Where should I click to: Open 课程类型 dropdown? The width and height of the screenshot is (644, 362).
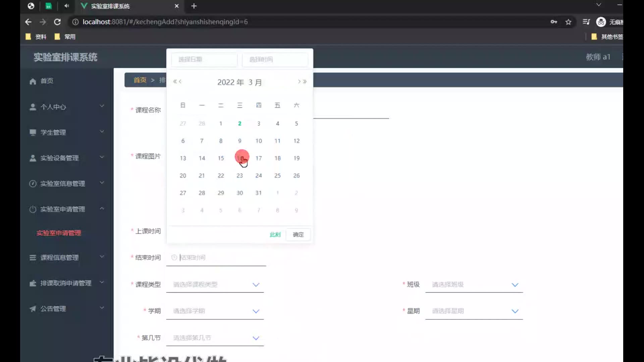coord(215,285)
